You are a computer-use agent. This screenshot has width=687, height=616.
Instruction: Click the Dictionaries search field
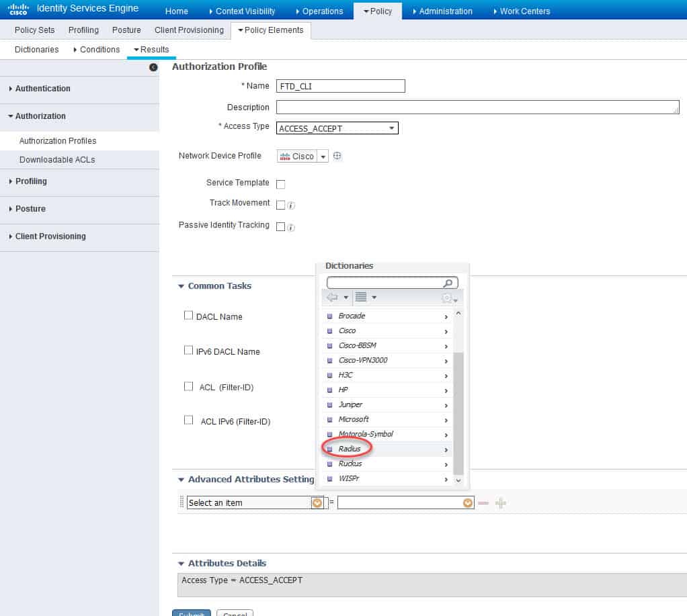point(392,283)
